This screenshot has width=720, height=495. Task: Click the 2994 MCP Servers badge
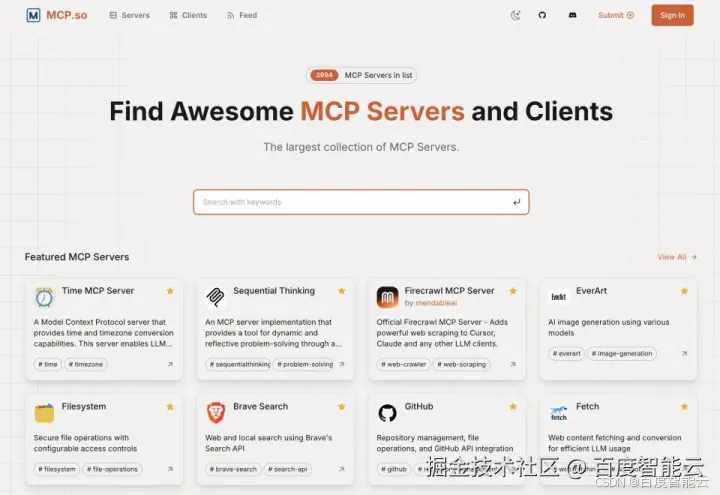point(361,75)
